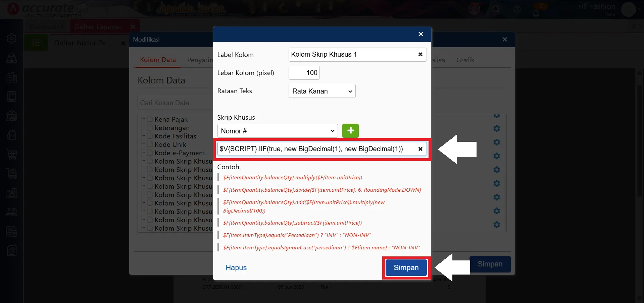Viewport: 644px width, 303px height.
Task: Open the shopping cart module in the sidebar
Action: 12,154
